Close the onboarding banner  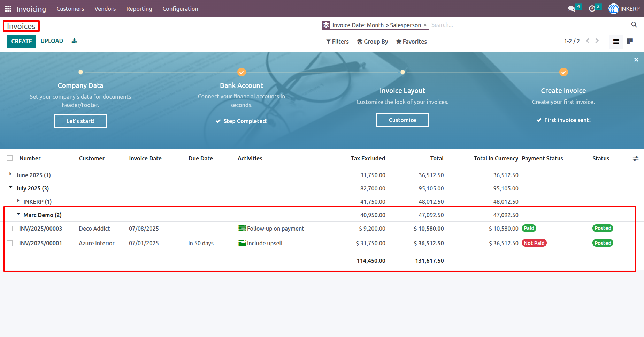pos(636,60)
